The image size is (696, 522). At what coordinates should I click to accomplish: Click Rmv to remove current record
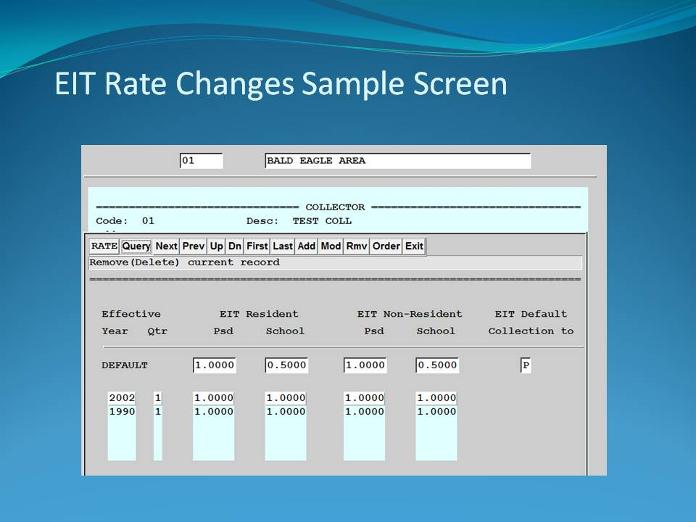pyautogui.click(x=357, y=246)
